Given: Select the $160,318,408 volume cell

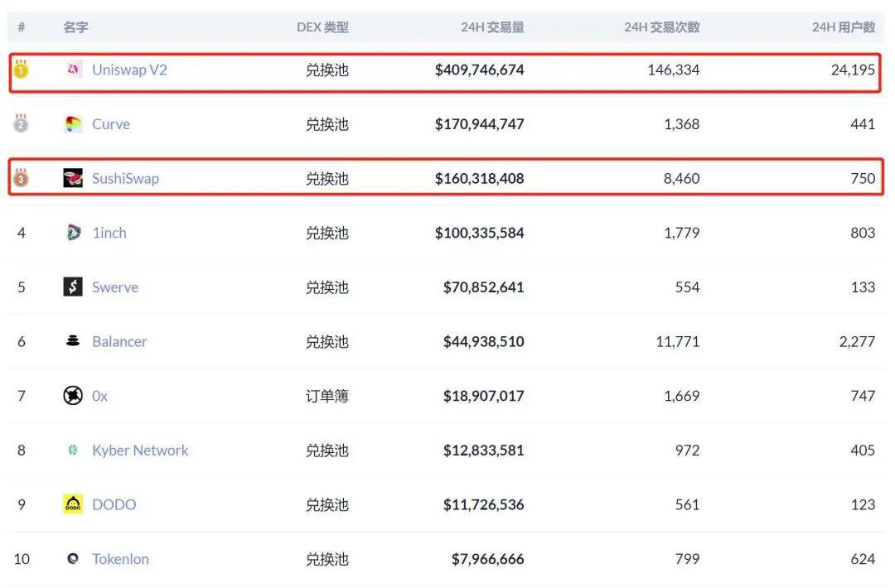Looking at the screenshot, I should [x=480, y=179].
